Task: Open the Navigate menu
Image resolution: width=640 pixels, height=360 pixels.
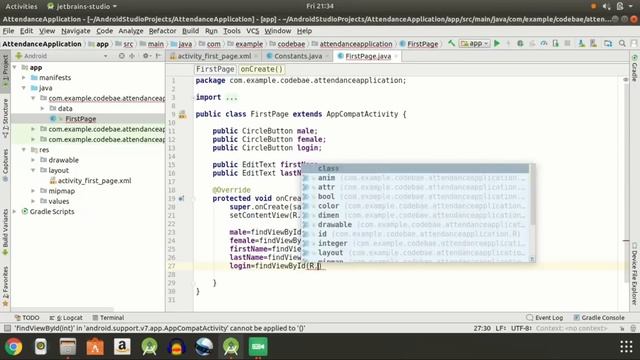Action: pos(76,31)
